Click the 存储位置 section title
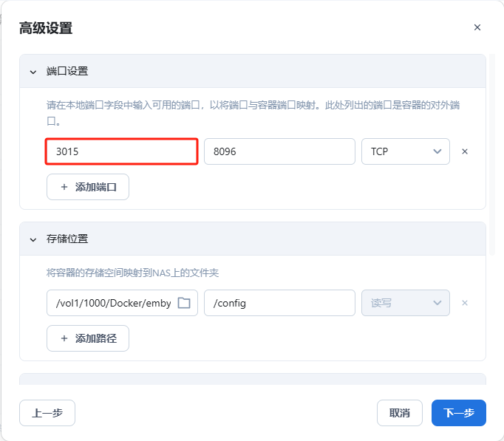Image resolution: width=504 pixels, height=441 pixels. click(67, 239)
